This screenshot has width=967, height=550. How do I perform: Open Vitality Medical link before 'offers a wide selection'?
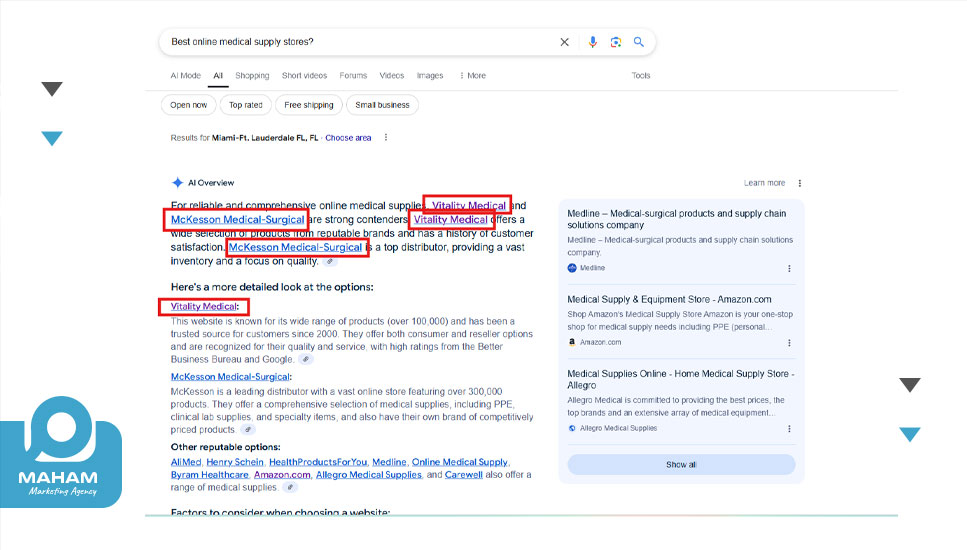pos(451,220)
